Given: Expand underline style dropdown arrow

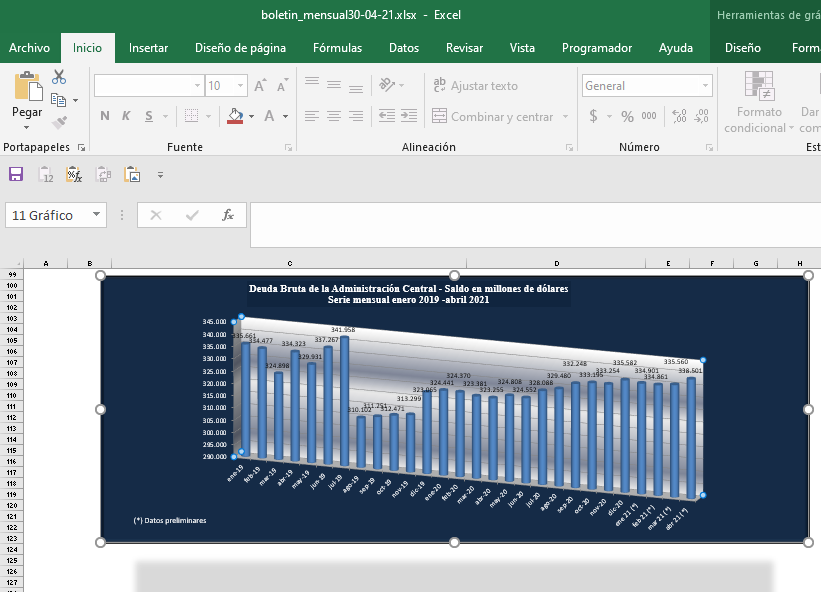Looking at the screenshot, I should (165, 116).
